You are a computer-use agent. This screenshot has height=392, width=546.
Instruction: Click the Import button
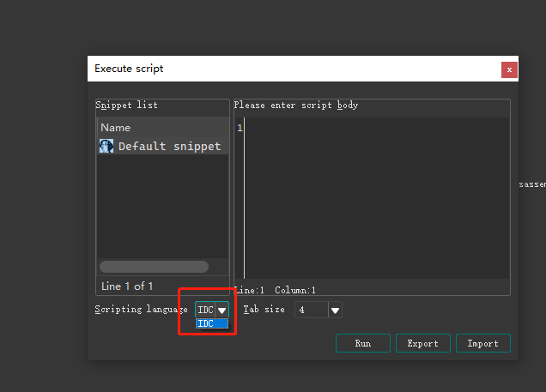pyautogui.click(x=482, y=343)
